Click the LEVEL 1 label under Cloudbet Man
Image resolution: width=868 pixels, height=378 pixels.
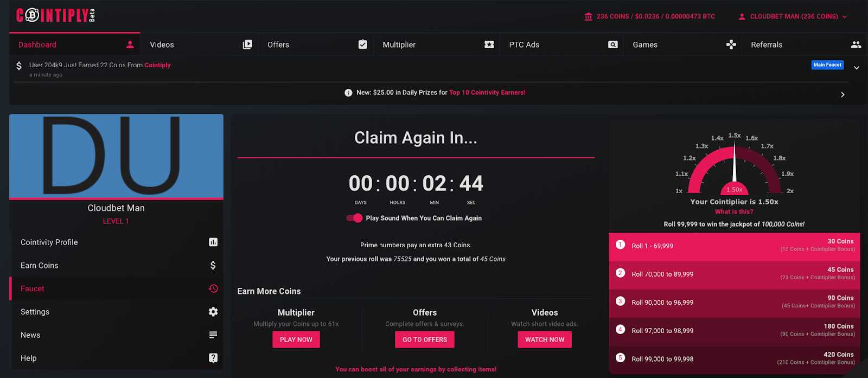[x=116, y=221]
